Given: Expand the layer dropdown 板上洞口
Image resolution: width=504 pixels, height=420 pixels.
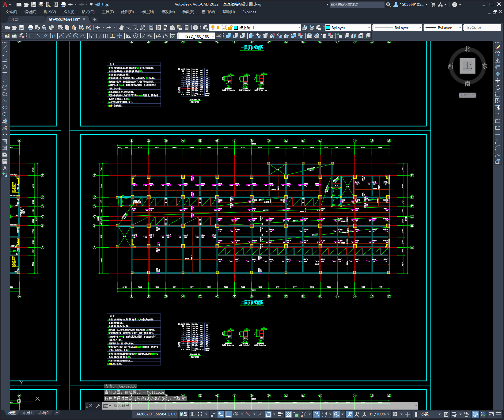Looking at the screenshot, I should (x=298, y=28).
